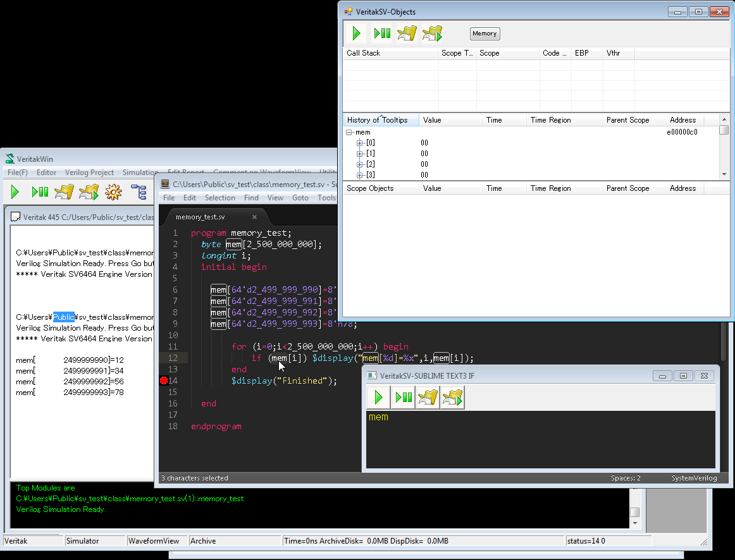Open the Goto menu in Sublime Text
This screenshot has width=735, height=560.
click(300, 198)
